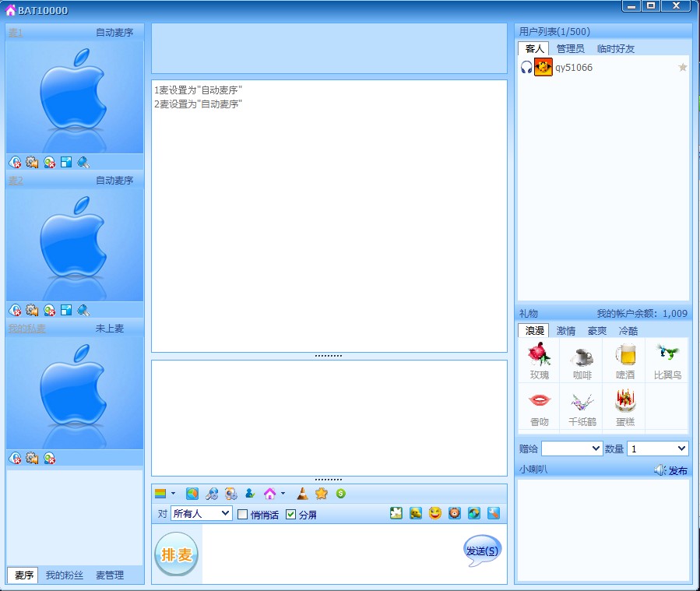Image resolution: width=700 pixels, height=591 pixels.
Task: Click the eye-with-red-X icon under 麦2
Action: tap(15, 310)
